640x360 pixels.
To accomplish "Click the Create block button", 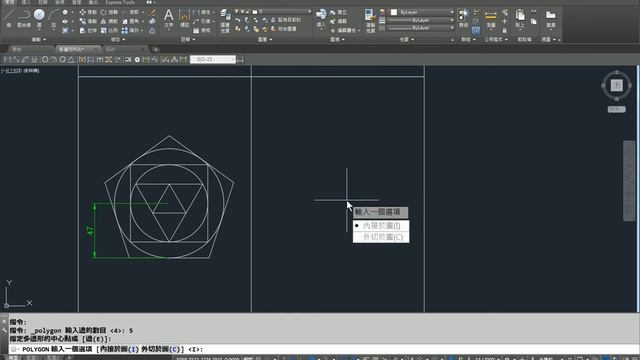I will pos(339,12).
